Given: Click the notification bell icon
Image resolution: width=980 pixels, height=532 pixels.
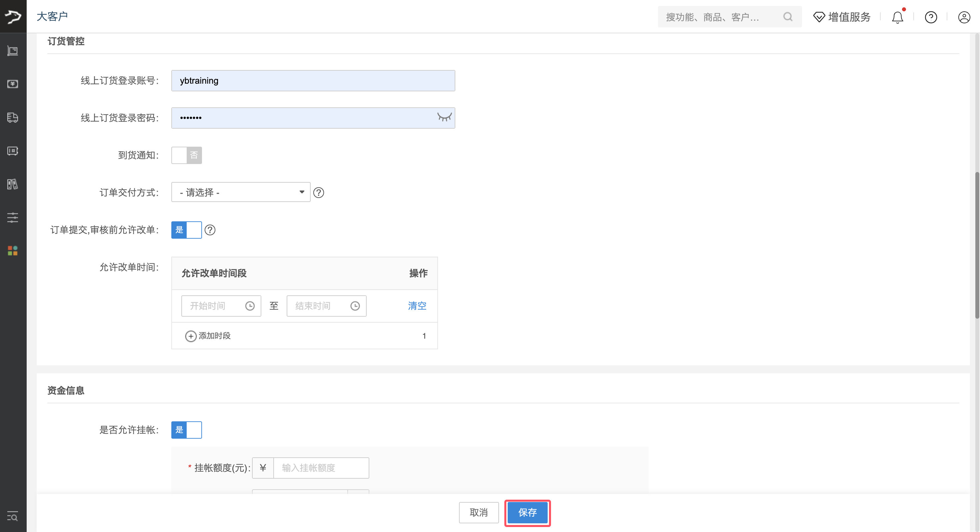Looking at the screenshot, I should click(x=897, y=17).
